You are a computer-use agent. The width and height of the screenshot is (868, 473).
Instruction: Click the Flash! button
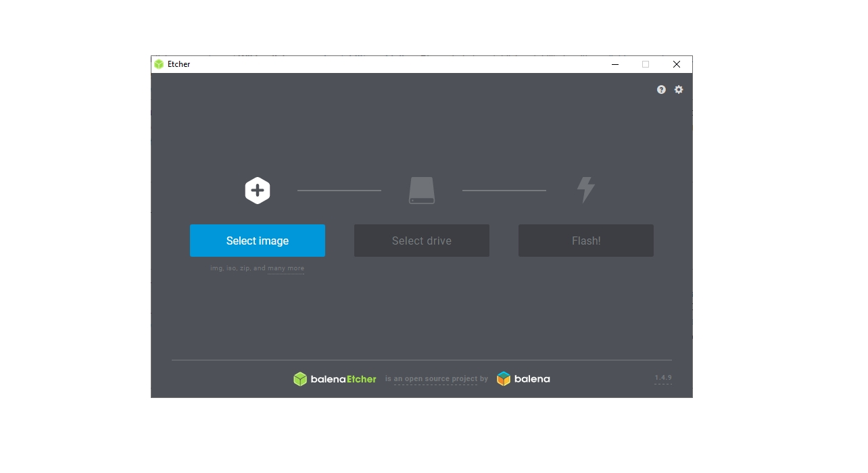point(586,241)
